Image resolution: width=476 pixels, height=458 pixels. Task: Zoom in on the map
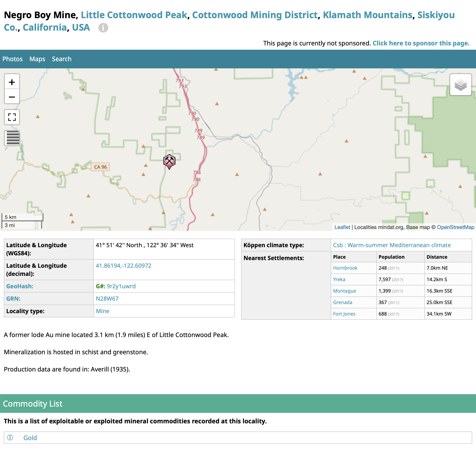click(12, 82)
